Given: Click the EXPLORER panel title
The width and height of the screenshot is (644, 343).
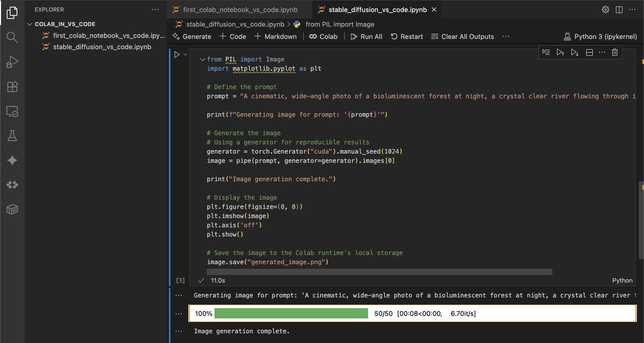Looking at the screenshot, I should [x=49, y=10].
